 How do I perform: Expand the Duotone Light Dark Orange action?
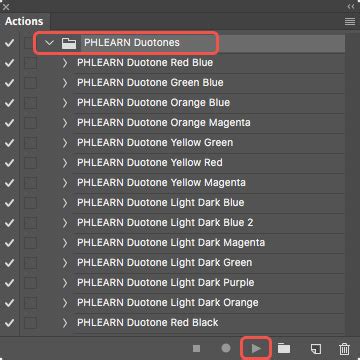coord(65,303)
